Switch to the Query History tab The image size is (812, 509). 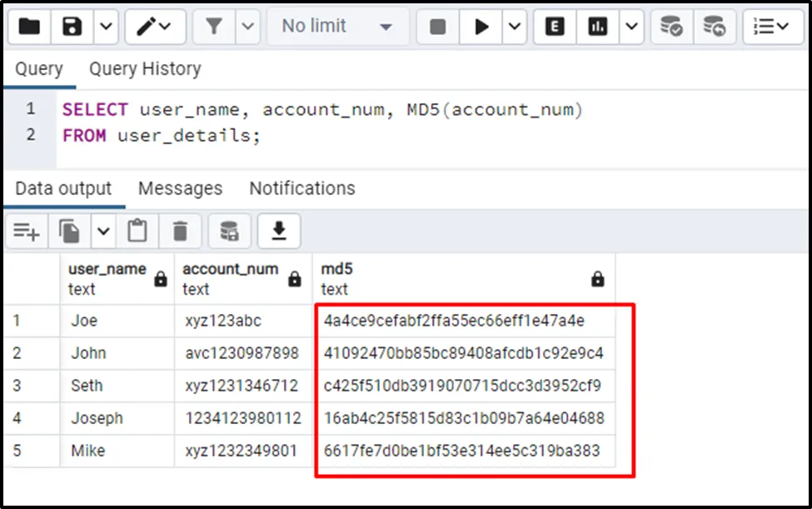[145, 68]
